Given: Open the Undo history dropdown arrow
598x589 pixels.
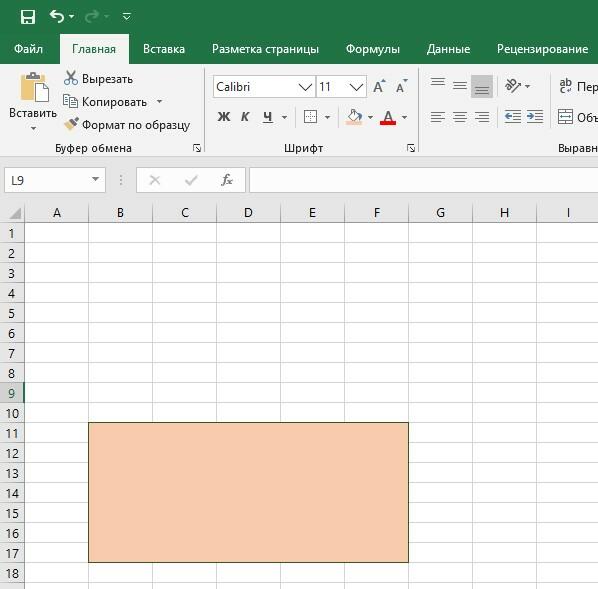Looking at the screenshot, I should (x=72, y=17).
